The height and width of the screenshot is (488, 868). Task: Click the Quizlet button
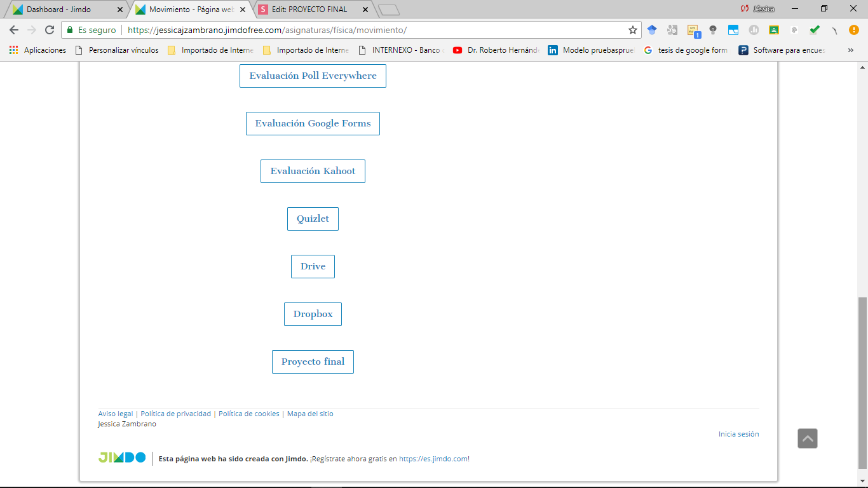313,219
